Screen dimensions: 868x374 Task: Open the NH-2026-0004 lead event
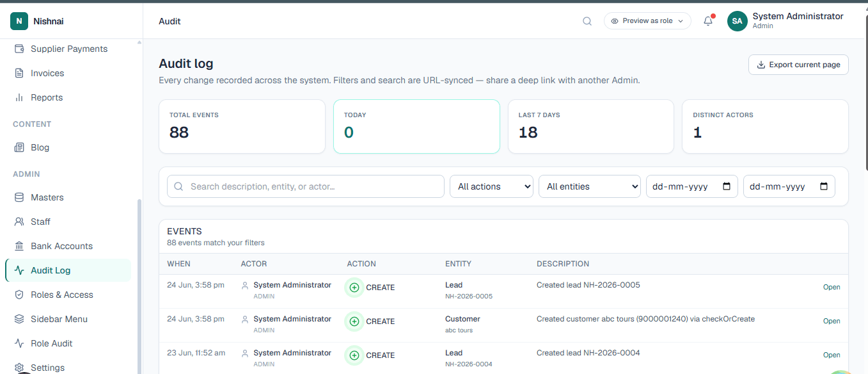pos(832,355)
